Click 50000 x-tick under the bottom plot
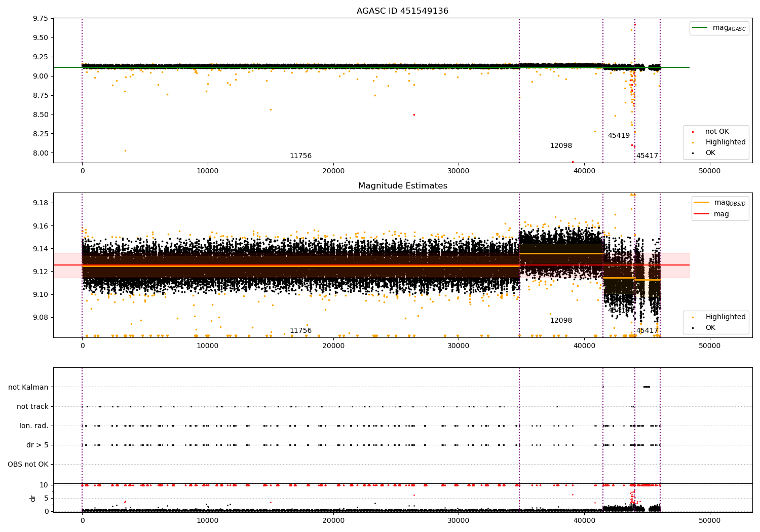The width and height of the screenshot is (760, 532). (x=709, y=521)
